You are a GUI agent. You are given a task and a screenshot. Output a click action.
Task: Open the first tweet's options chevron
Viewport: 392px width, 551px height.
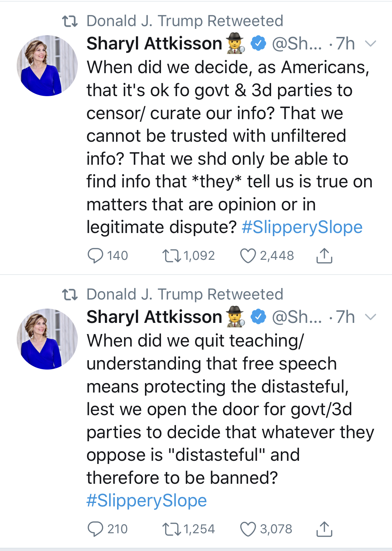(370, 44)
